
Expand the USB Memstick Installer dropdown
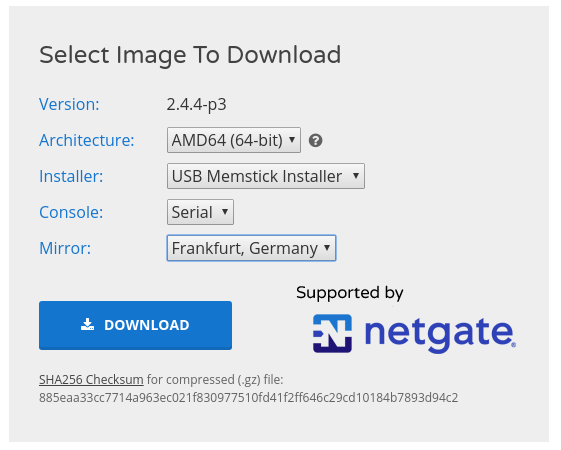(266, 176)
